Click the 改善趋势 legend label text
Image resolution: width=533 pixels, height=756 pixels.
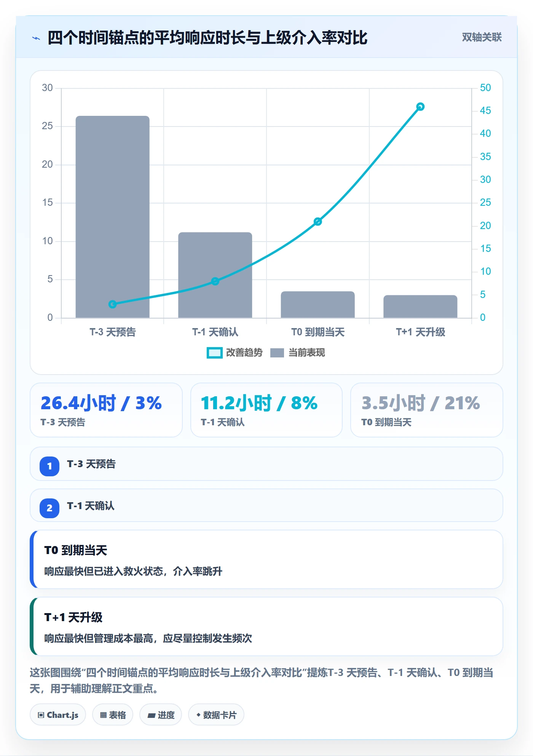[x=244, y=353]
